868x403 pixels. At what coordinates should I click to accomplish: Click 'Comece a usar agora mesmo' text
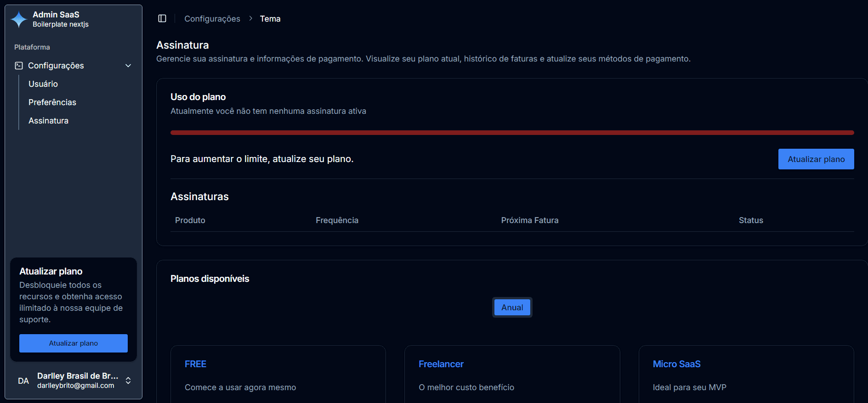tap(240, 387)
